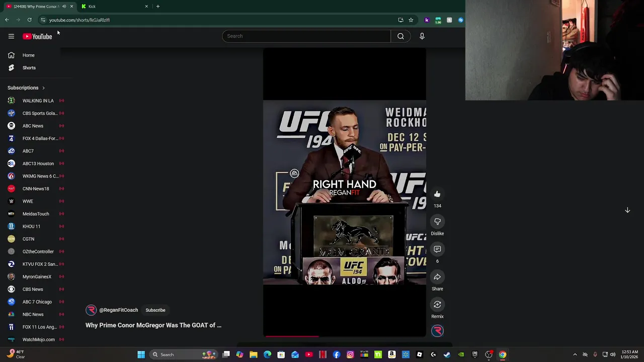Open MyronGainesX channel

point(35,277)
